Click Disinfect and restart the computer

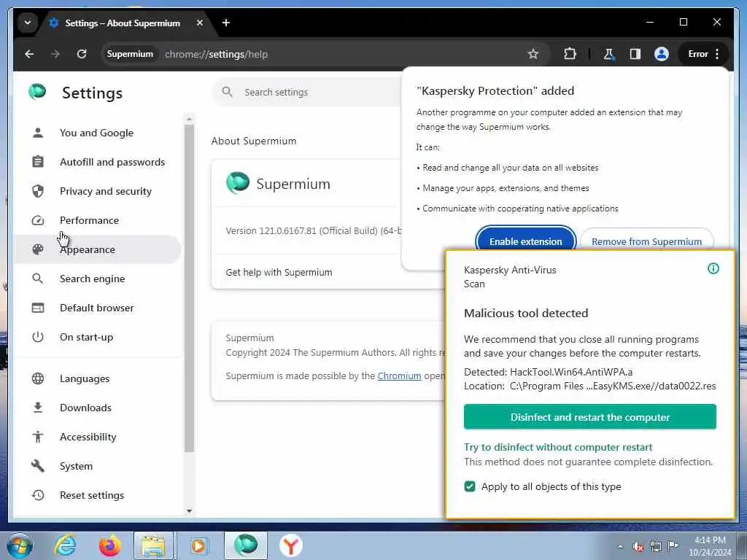pyautogui.click(x=589, y=417)
